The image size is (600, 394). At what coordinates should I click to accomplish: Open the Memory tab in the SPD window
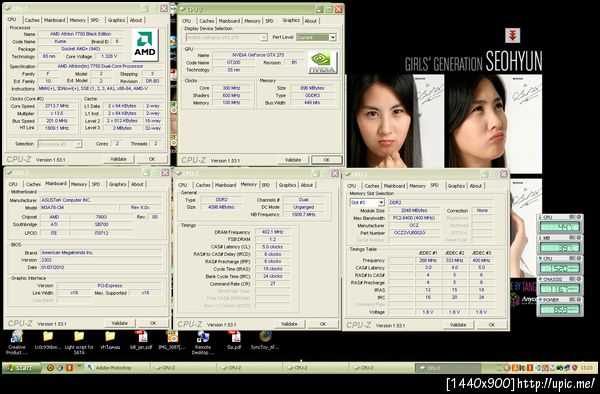point(417,186)
